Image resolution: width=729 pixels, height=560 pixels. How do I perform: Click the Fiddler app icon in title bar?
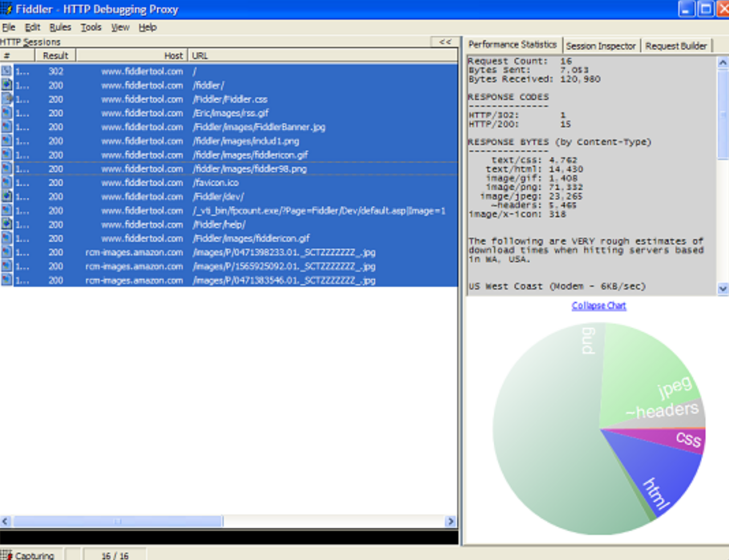point(6,9)
